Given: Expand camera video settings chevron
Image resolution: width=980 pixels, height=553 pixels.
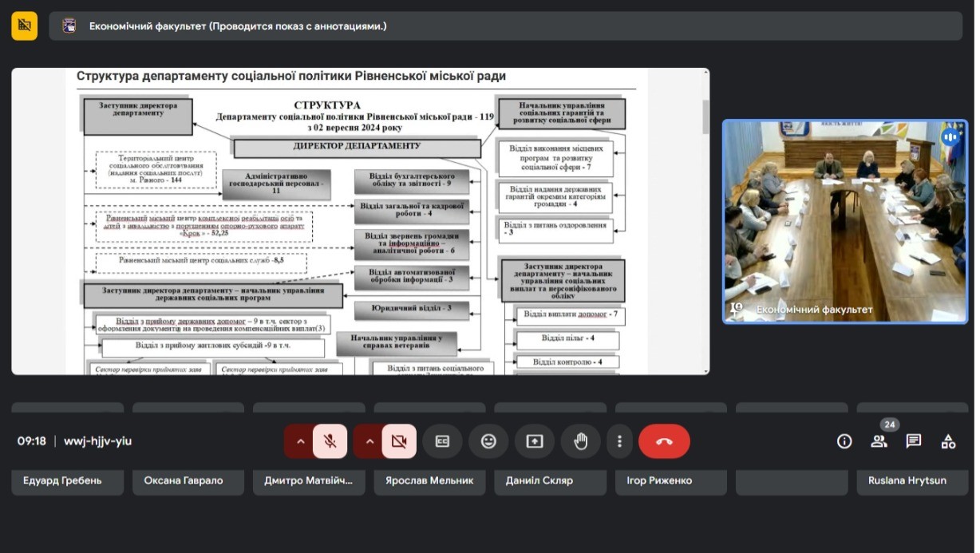Looking at the screenshot, I should click(x=369, y=441).
